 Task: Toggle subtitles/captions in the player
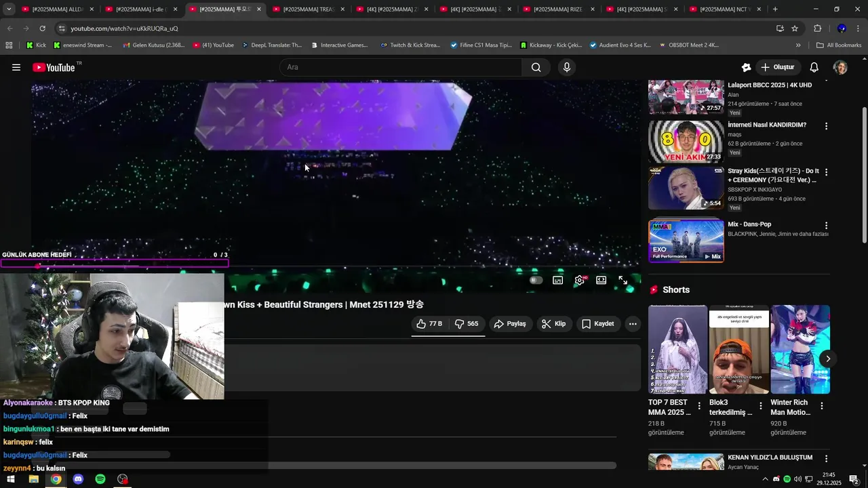click(x=557, y=280)
